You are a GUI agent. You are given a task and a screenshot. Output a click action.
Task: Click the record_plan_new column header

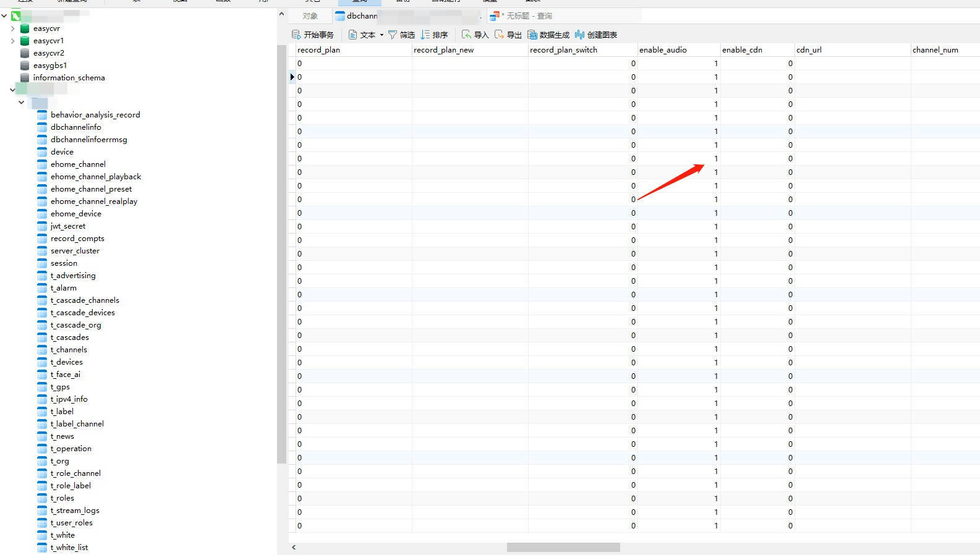[x=470, y=50]
